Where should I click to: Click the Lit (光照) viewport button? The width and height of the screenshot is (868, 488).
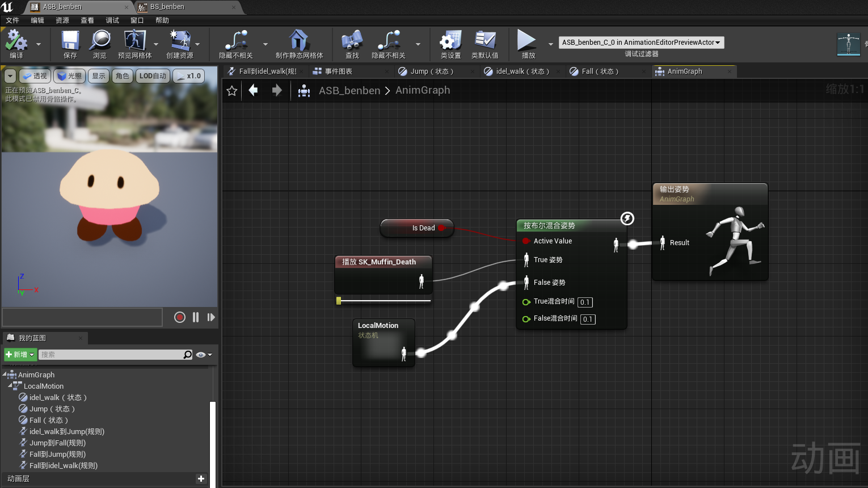(70, 76)
